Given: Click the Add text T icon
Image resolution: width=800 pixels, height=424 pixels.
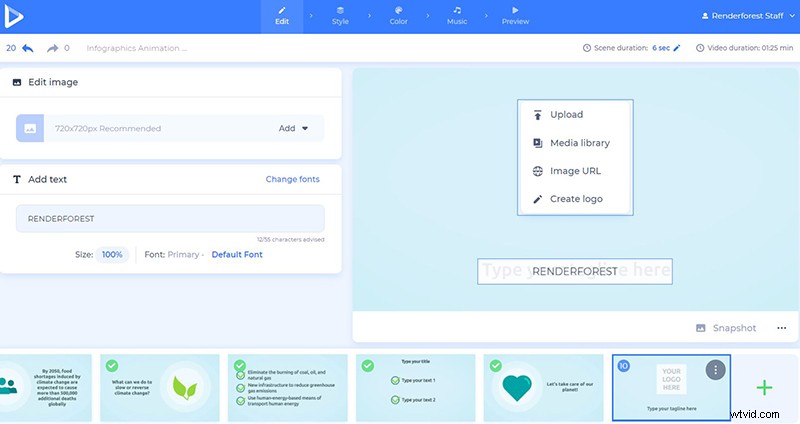Looking at the screenshot, I should 17,179.
